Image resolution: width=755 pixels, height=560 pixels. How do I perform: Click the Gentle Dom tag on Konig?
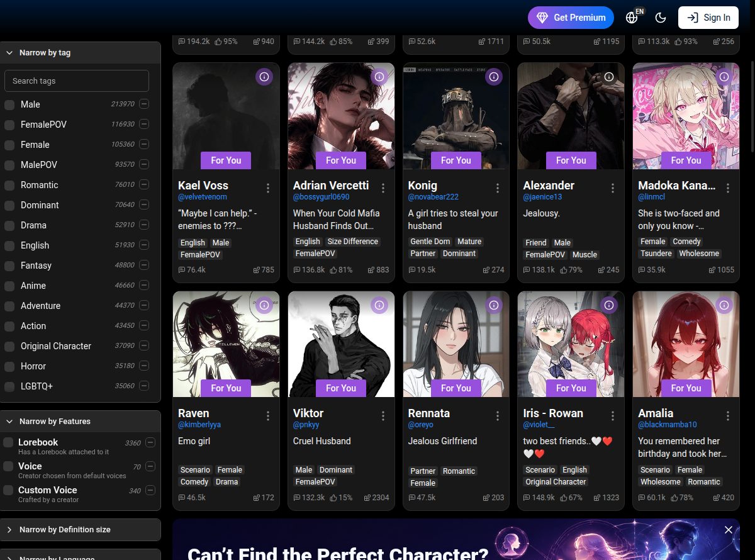click(430, 242)
